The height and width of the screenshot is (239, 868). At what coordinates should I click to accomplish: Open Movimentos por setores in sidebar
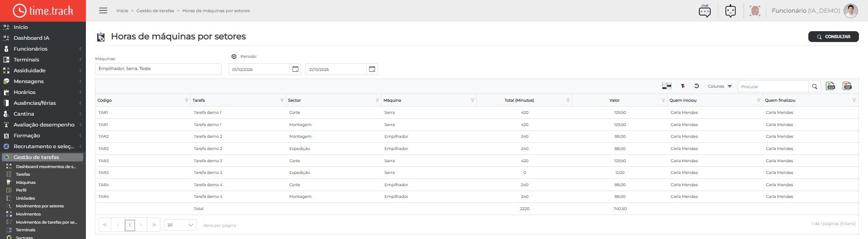tap(40, 206)
